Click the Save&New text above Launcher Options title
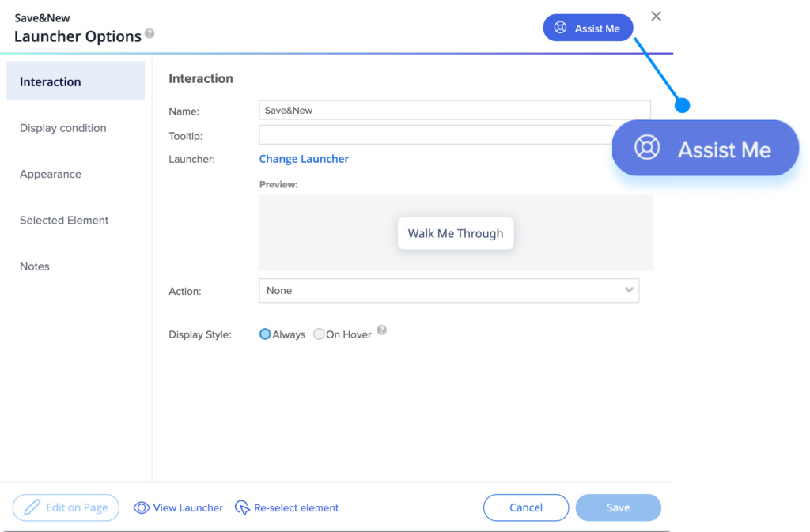 (43, 18)
